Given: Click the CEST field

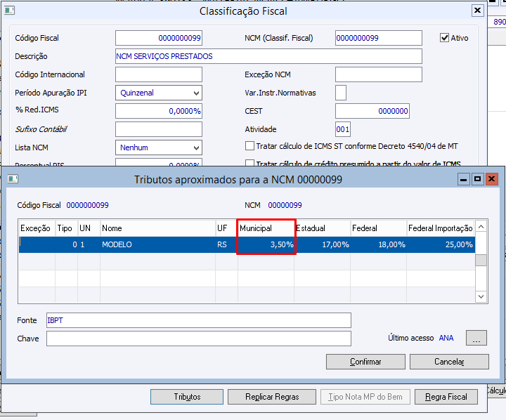Looking at the screenshot, I should tap(372, 111).
